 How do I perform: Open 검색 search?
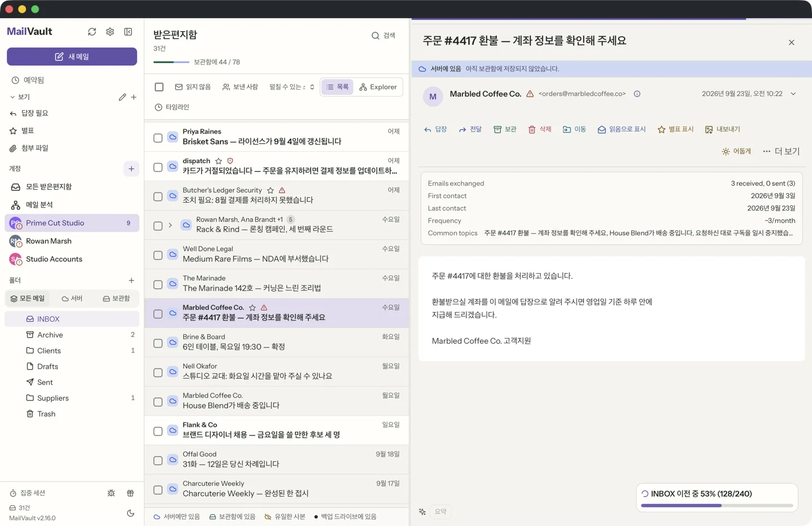pyautogui.click(x=383, y=36)
